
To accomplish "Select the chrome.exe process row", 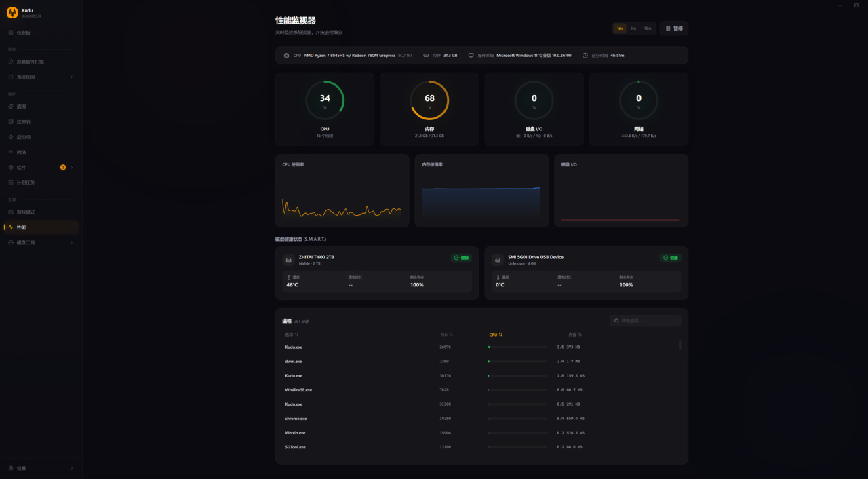I will click(x=478, y=419).
